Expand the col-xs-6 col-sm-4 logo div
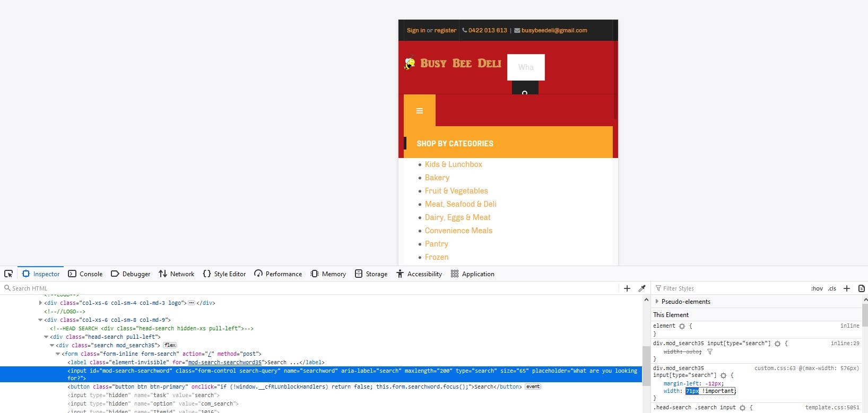 tap(40, 303)
